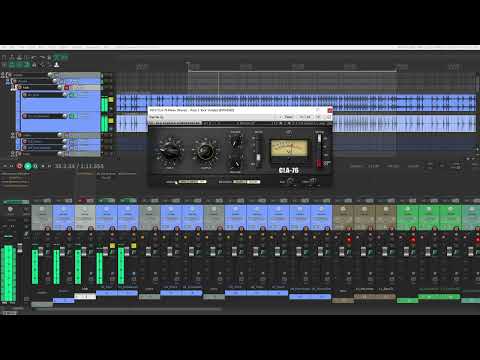Click the CLA-76 VU meter display
Image resolution: width=480 pixels, height=360 pixels.
[x=289, y=149]
